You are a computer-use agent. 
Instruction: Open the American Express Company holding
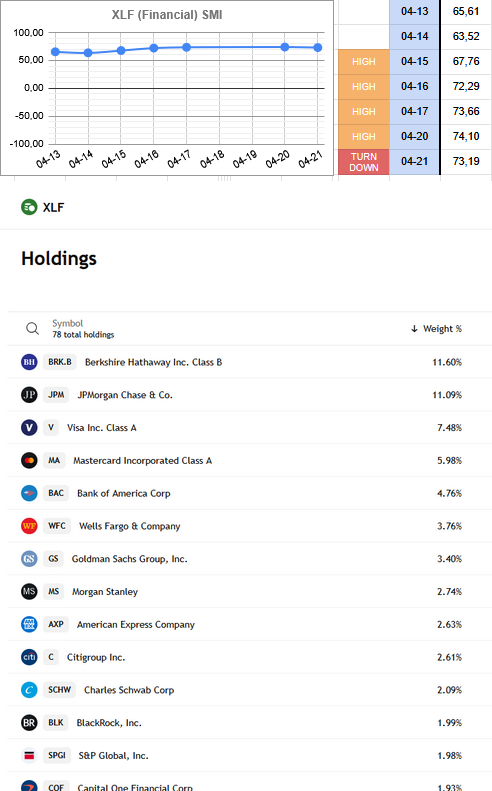pos(136,625)
